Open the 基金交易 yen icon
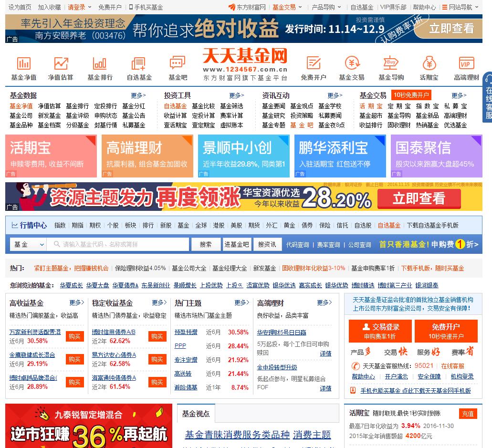The image size is (492, 448). coord(352,68)
